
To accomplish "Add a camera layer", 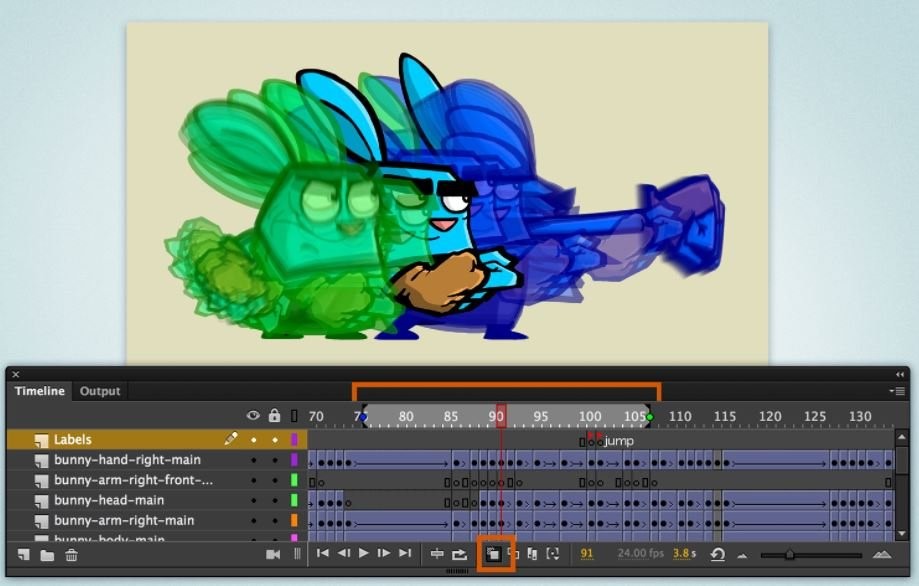I will click(273, 554).
